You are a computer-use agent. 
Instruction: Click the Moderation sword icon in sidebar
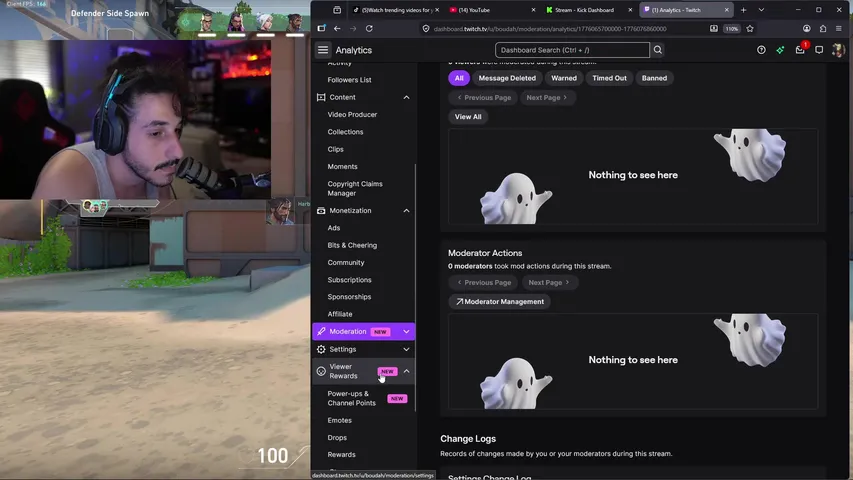point(321,331)
